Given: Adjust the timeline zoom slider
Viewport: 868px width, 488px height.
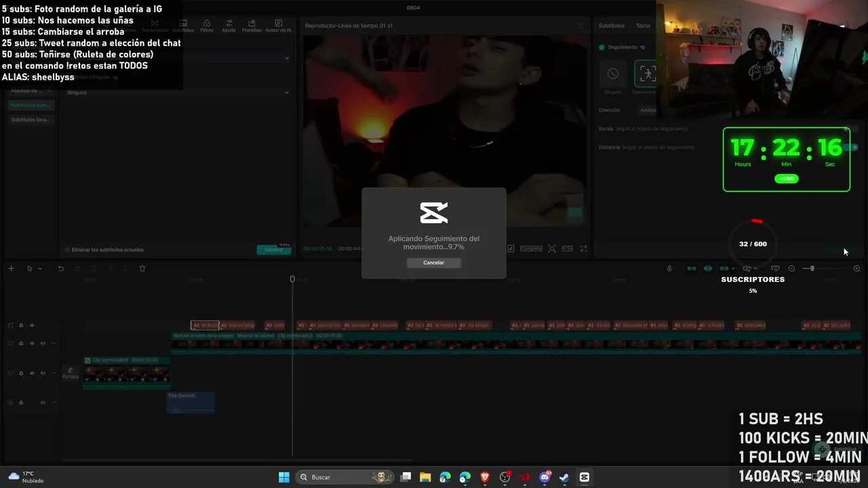Looking at the screenshot, I should click(812, 269).
